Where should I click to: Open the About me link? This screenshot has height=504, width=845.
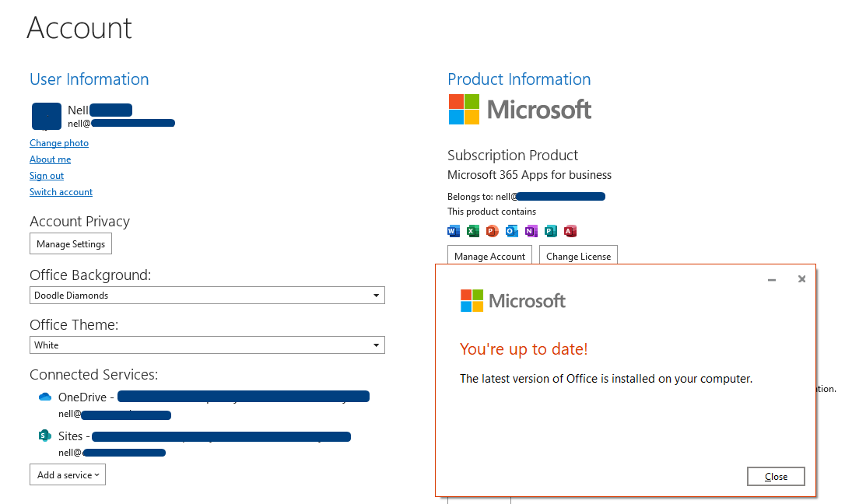point(50,159)
